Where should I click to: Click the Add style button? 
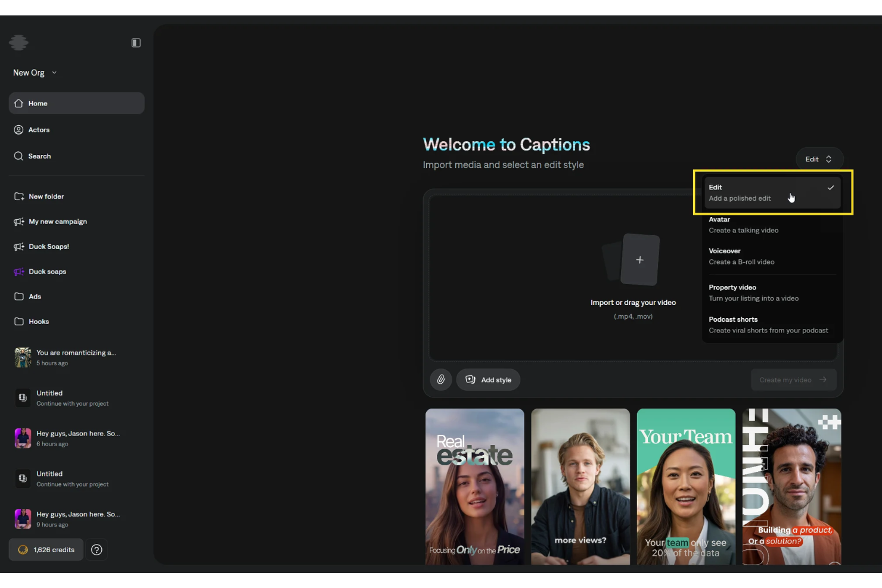pos(488,379)
